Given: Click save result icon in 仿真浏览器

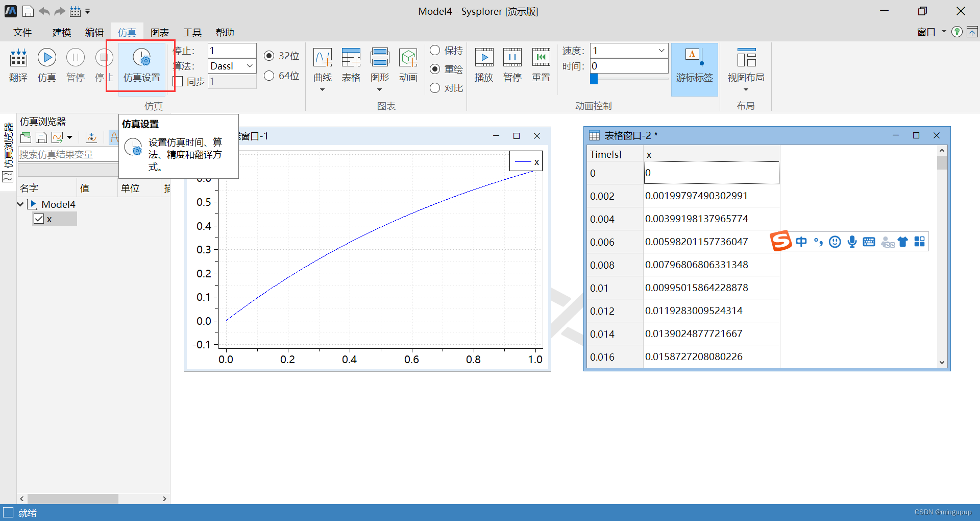Looking at the screenshot, I should coord(41,137).
